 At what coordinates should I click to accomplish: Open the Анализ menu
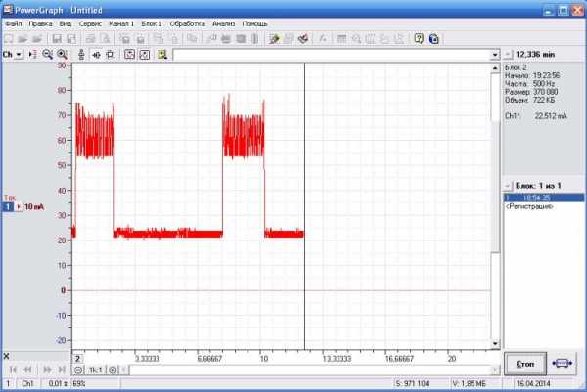tap(223, 22)
